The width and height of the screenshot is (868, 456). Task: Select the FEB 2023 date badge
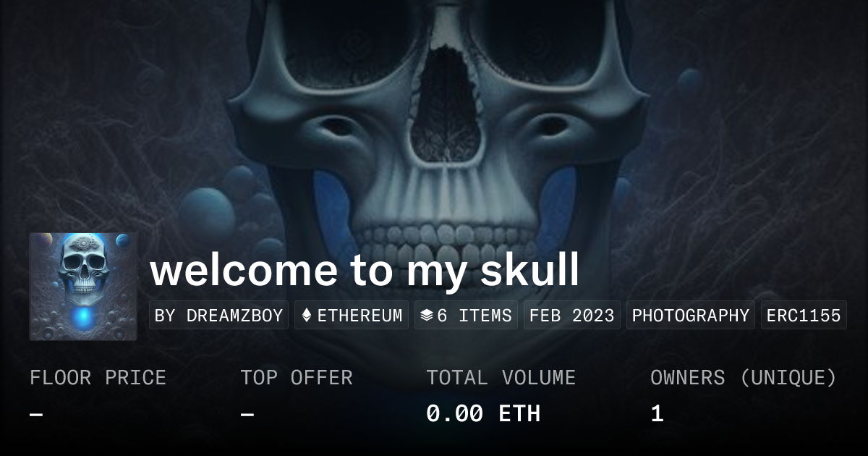pyautogui.click(x=571, y=316)
